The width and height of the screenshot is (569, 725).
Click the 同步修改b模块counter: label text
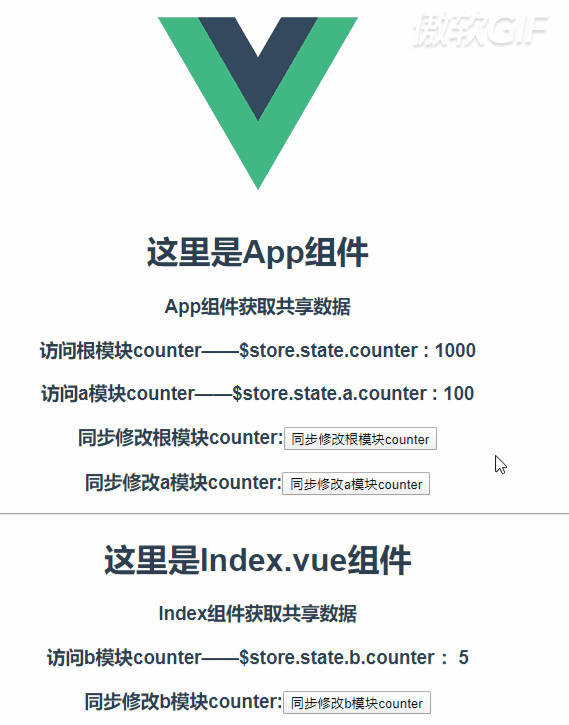(183, 701)
